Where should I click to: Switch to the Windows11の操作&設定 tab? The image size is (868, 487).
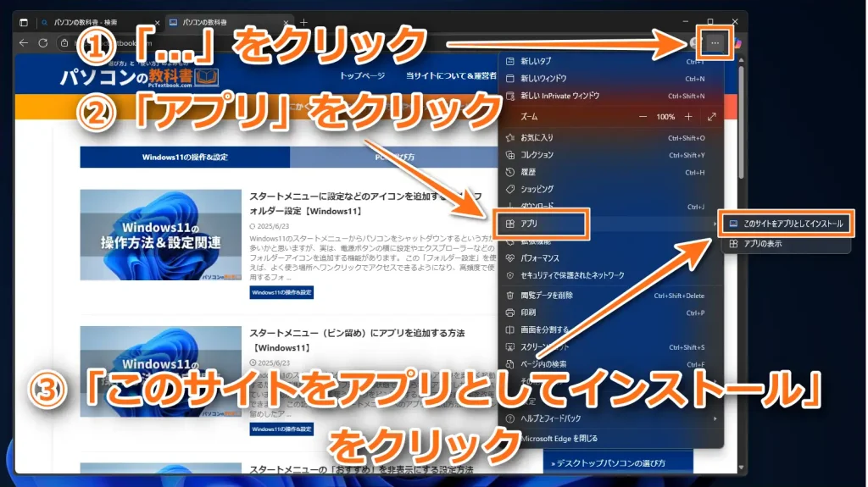(x=185, y=158)
